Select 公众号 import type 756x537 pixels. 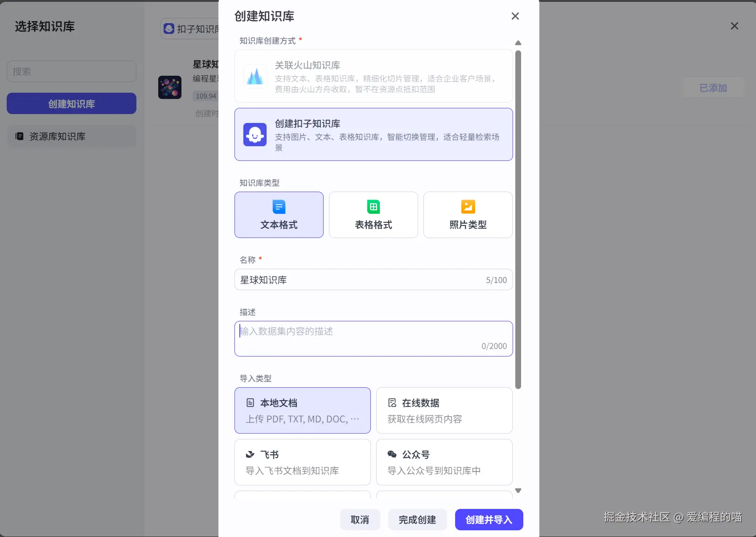tap(444, 462)
